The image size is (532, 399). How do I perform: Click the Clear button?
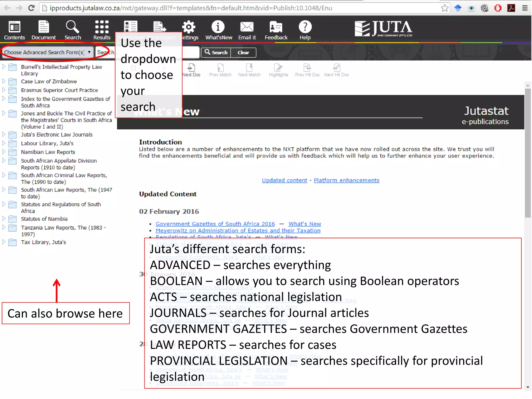243,52
